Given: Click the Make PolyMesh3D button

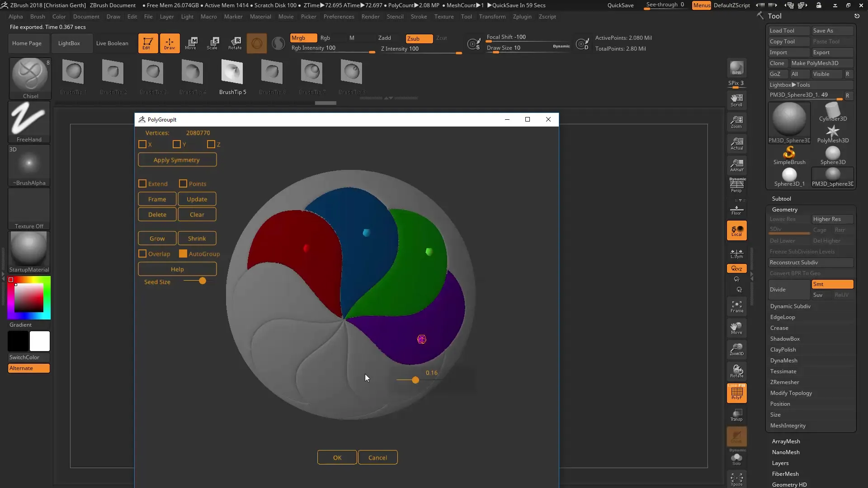Looking at the screenshot, I should pos(821,63).
